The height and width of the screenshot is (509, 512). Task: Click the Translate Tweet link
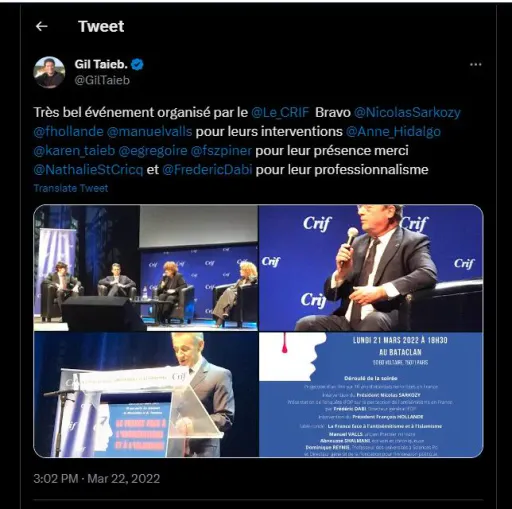[71, 188]
